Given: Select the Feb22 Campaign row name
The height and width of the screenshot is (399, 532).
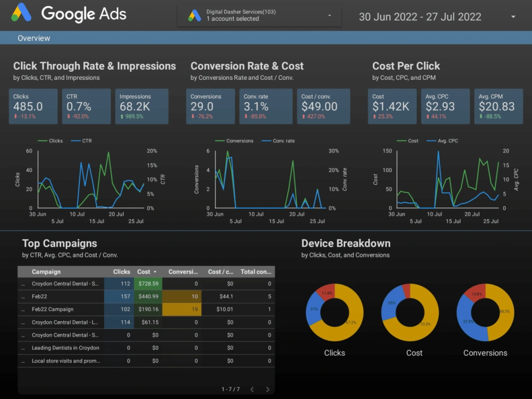Looking at the screenshot, I should (x=53, y=309).
